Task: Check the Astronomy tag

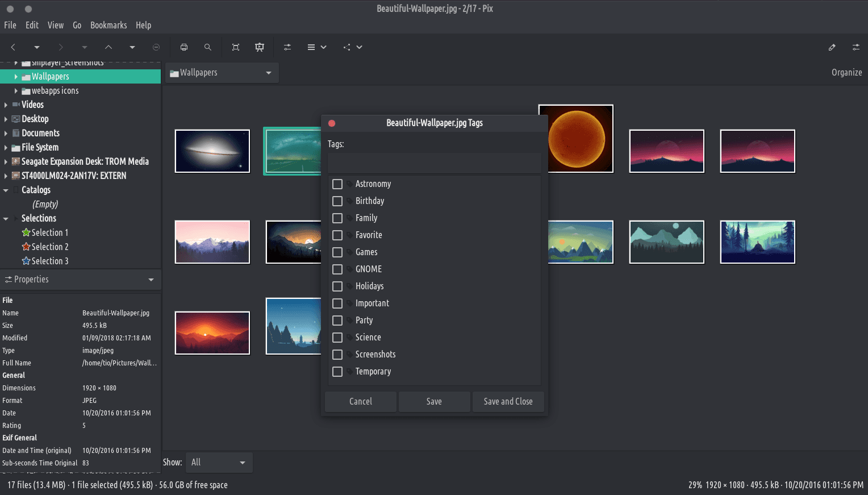Action: tap(337, 184)
